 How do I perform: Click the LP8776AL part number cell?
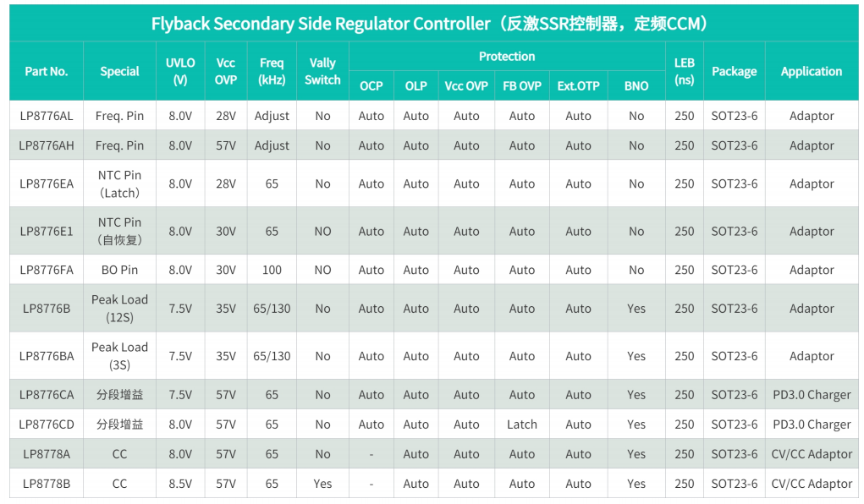coord(47,116)
